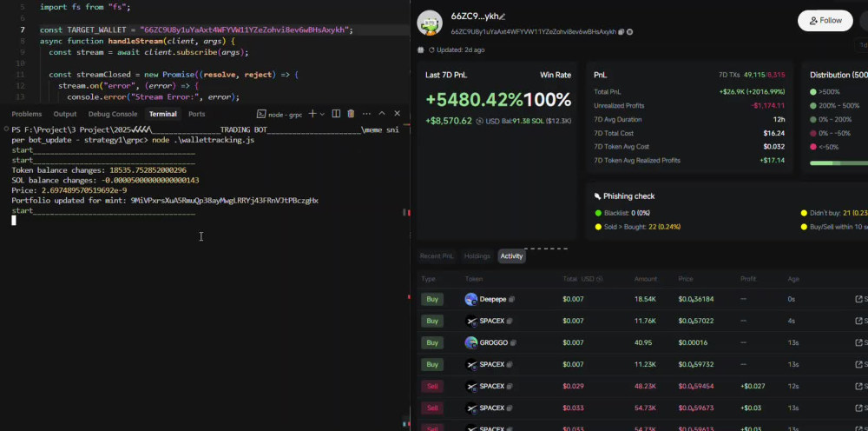Click the Amount column header
Image resolution: width=868 pixels, height=431 pixels.
[x=646, y=279]
